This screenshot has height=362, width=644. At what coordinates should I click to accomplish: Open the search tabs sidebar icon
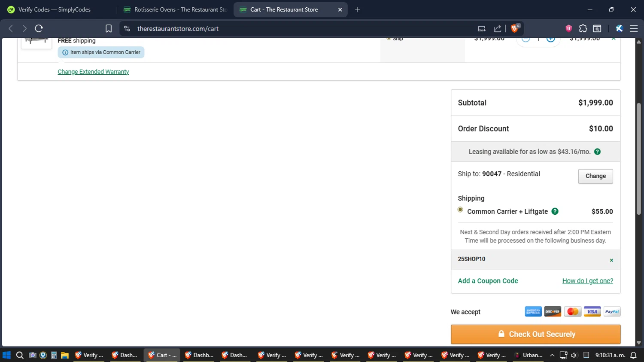coord(597,29)
